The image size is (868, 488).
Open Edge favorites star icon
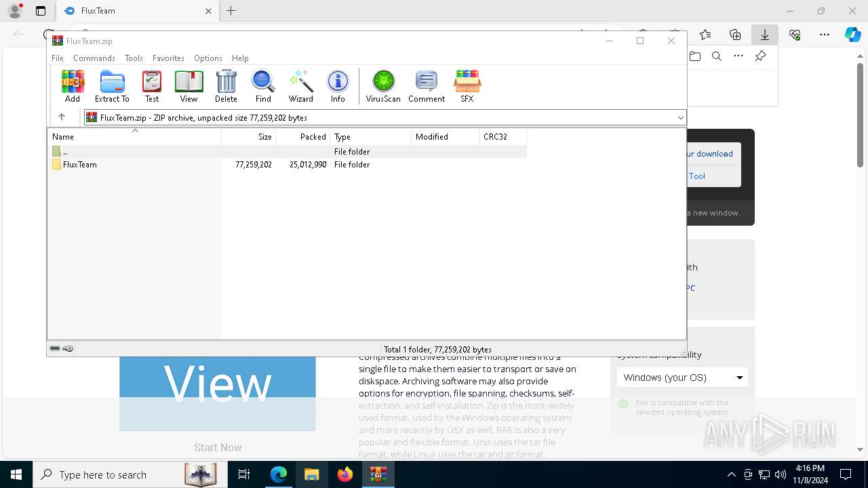[705, 35]
